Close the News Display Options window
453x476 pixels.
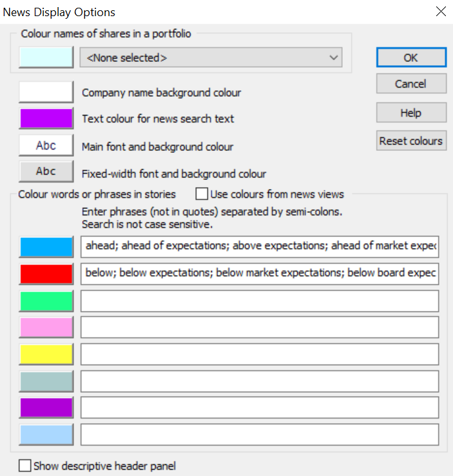[x=441, y=12]
